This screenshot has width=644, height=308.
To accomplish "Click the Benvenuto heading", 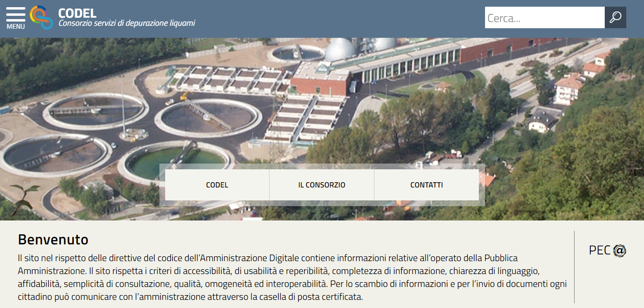I will point(53,239).
